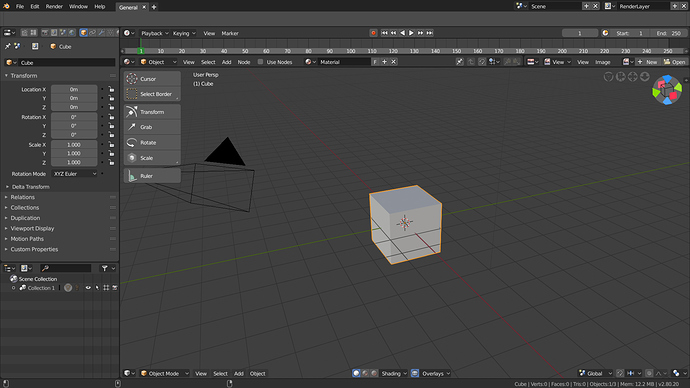The width and height of the screenshot is (690, 388).
Task: Open the Shading options dropdown
Action: tap(394, 373)
